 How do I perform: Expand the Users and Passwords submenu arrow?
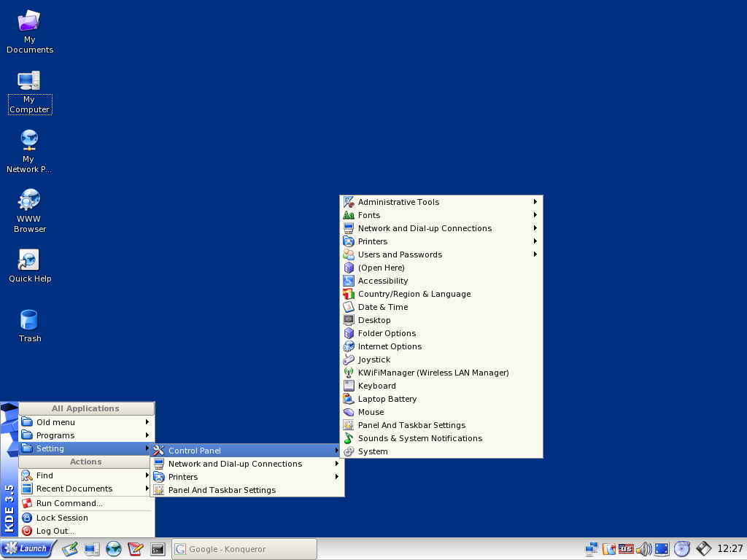(x=535, y=254)
